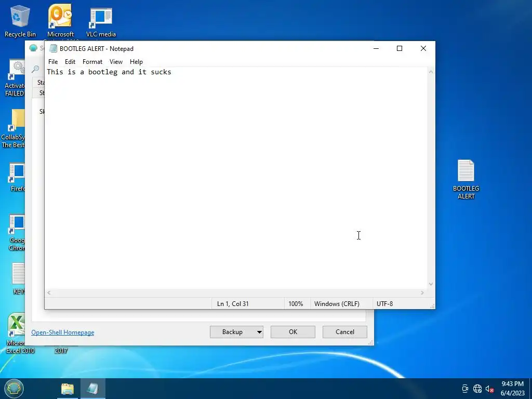
Task: Select the Microsoft Excel 2010 desktop shortcut
Action: pos(16,333)
